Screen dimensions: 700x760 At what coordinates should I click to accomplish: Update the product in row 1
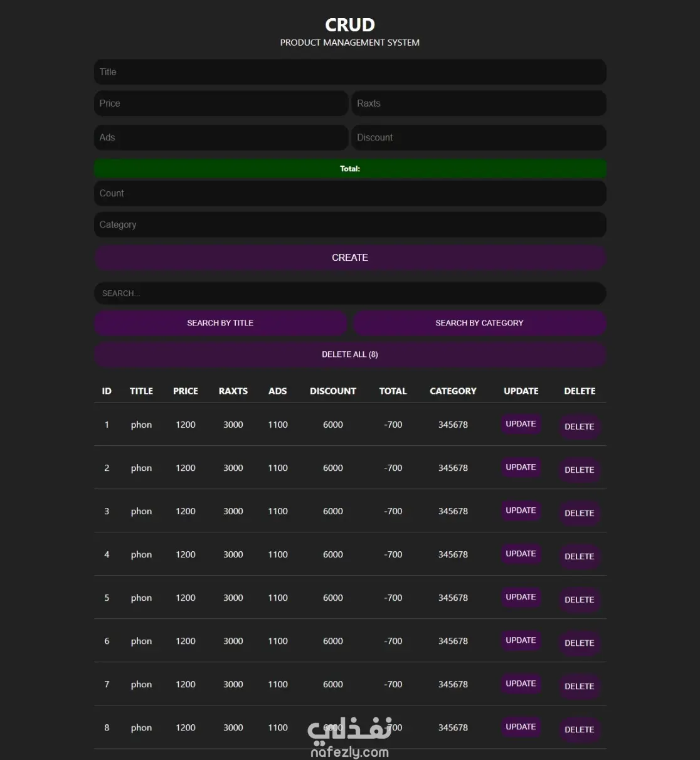point(521,424)
